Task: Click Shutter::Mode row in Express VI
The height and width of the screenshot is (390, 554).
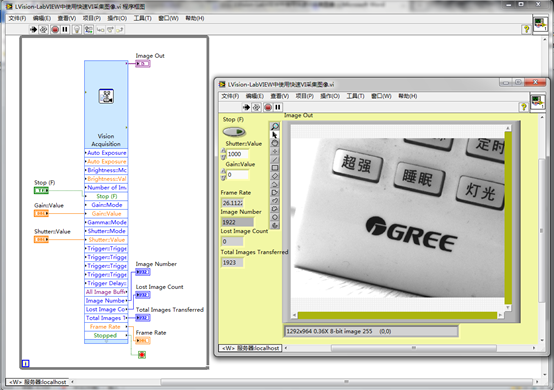Action: click(106, 231)
